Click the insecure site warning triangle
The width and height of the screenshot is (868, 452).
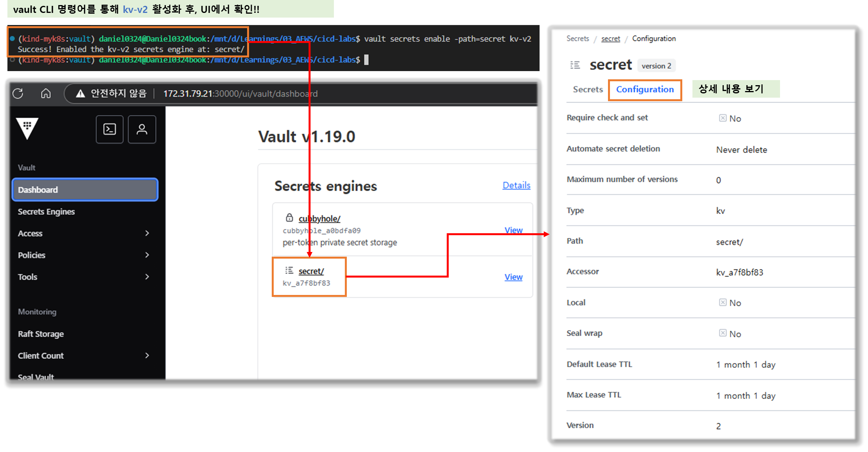click(81, 94)
